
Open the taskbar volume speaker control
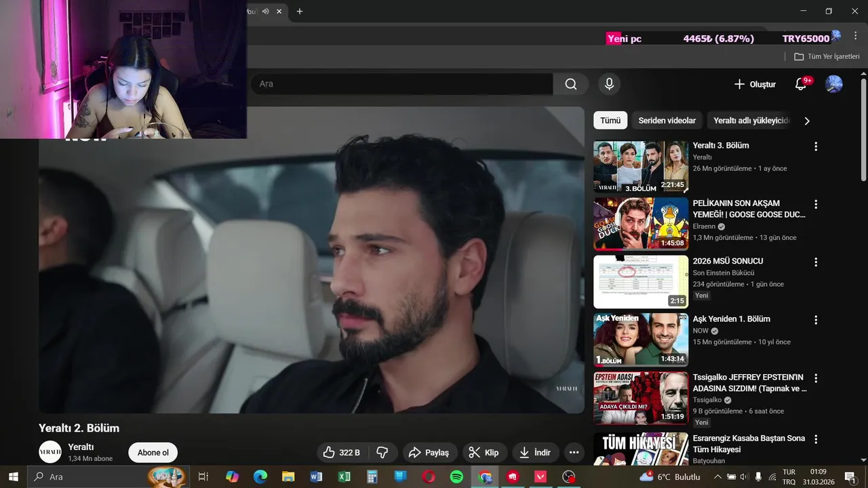(744, 476)
